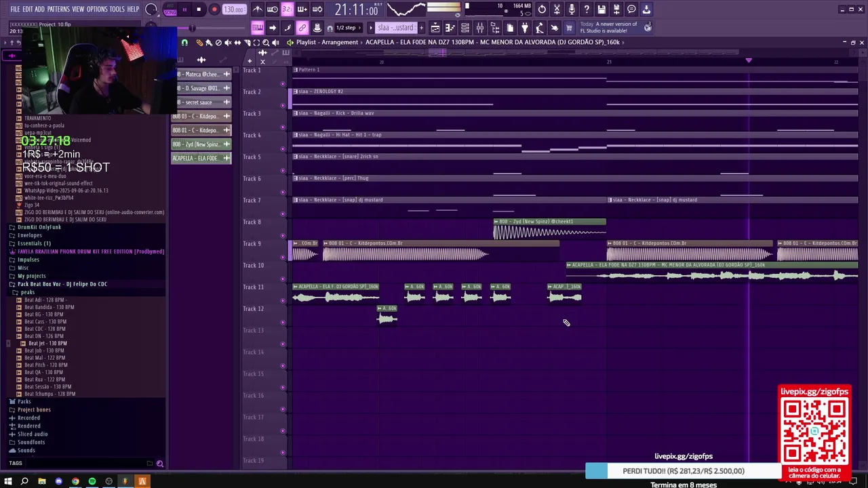The height and width of the screenshot is (488, 868).
Task: Open the channel rack icon
Action: coord(465,28)
